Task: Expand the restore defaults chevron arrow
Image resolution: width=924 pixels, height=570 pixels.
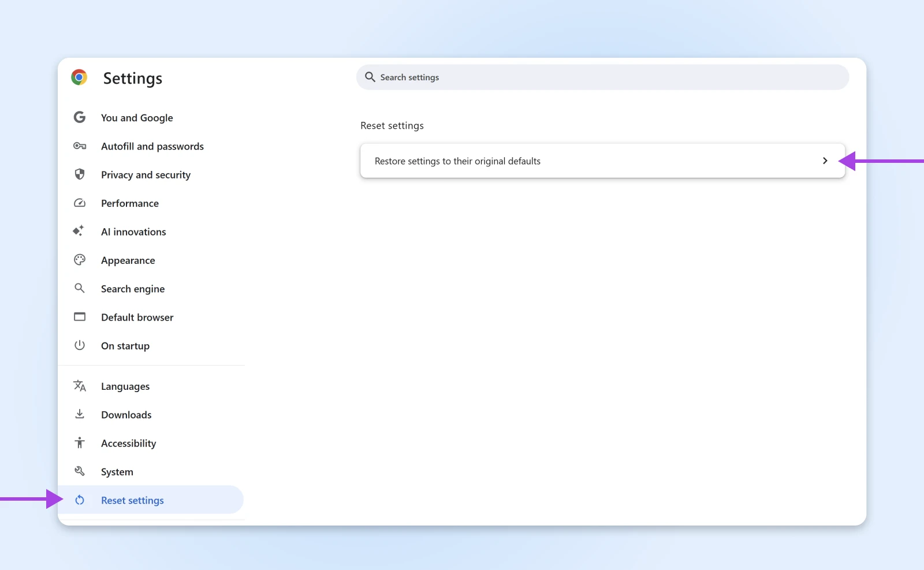Action: (x=825, y=161)
